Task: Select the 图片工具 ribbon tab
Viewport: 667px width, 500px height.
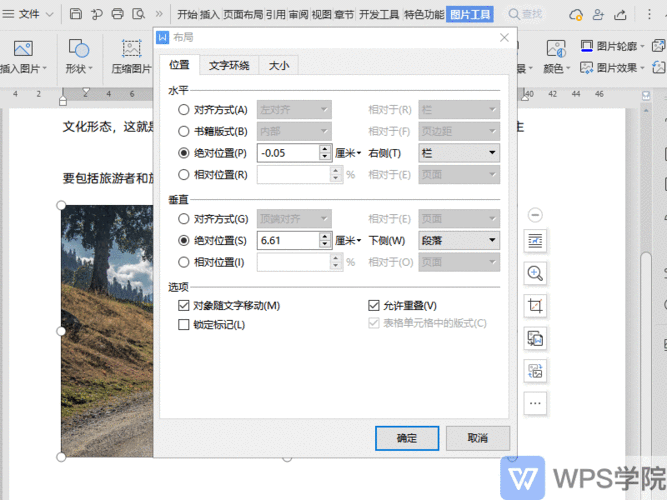Action: 470,15
